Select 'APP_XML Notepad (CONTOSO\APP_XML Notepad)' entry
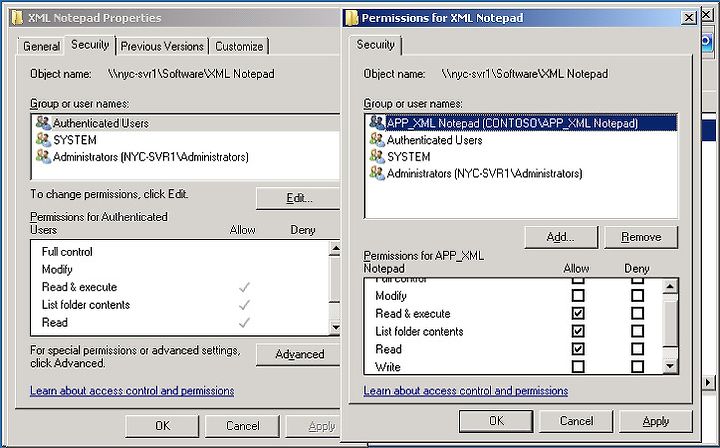The height and width of the screenshot is (448, 720). click(522, 123)
